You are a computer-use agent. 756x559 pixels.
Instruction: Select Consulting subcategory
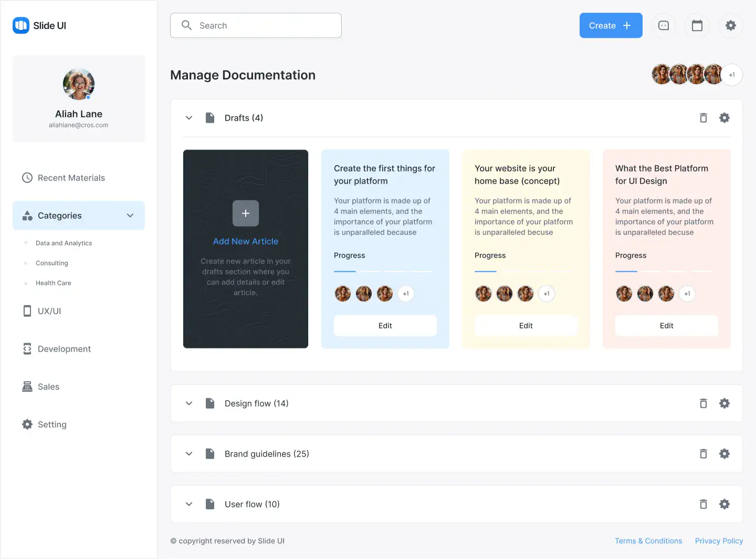pyautogui.click(x=51, y=263)
